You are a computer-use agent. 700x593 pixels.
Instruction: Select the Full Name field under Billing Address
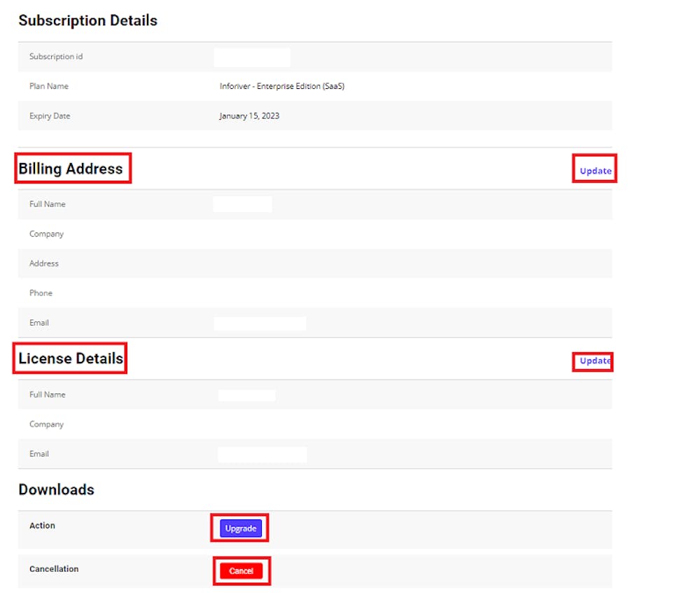click(x=242, y=204)
